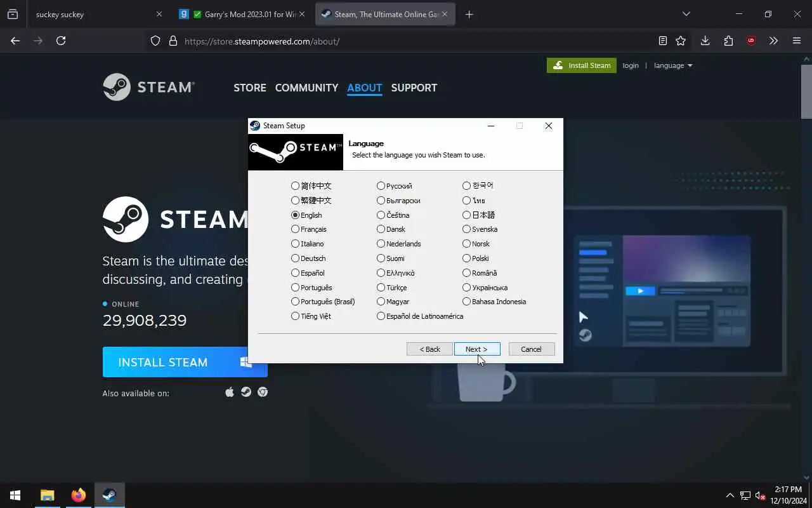Choose Nederlands language option
The image size is (812, 508).
(x=398, y=244)
